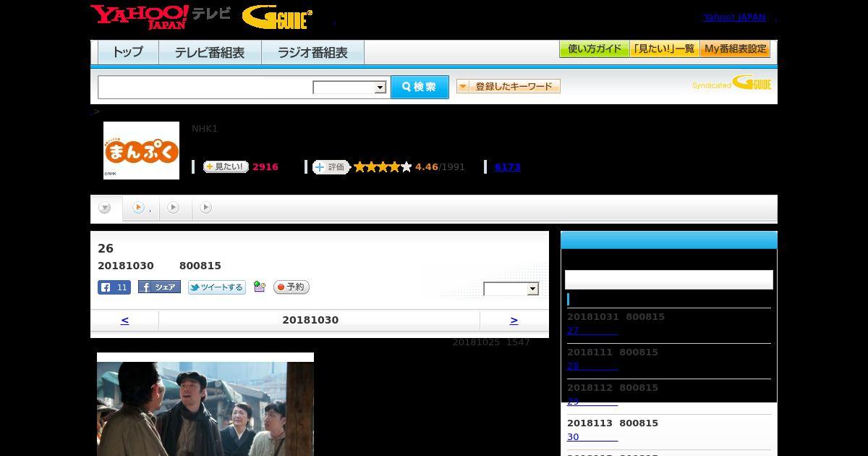The image size is (868, 456).
Task: Click the Syndicated G-GUIDE logo
Action: 731,83
